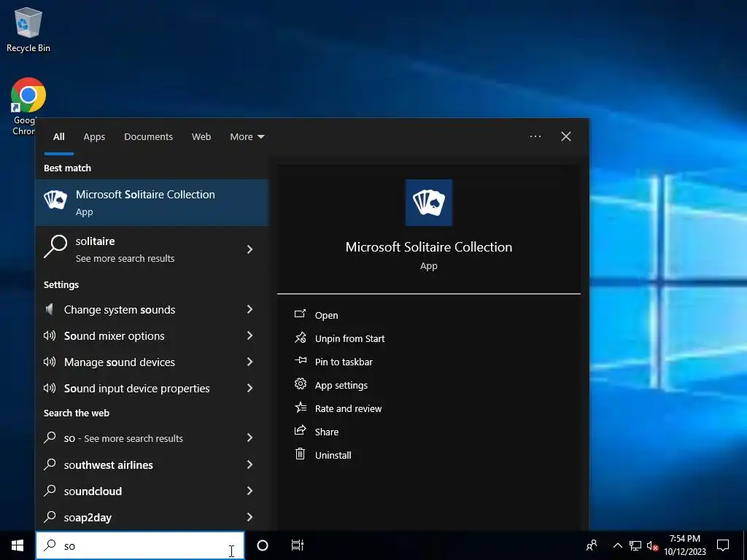The height and width of the screenshot is (560, 747).
Task: Open the Windows Start button
Action: click(18, 545)
